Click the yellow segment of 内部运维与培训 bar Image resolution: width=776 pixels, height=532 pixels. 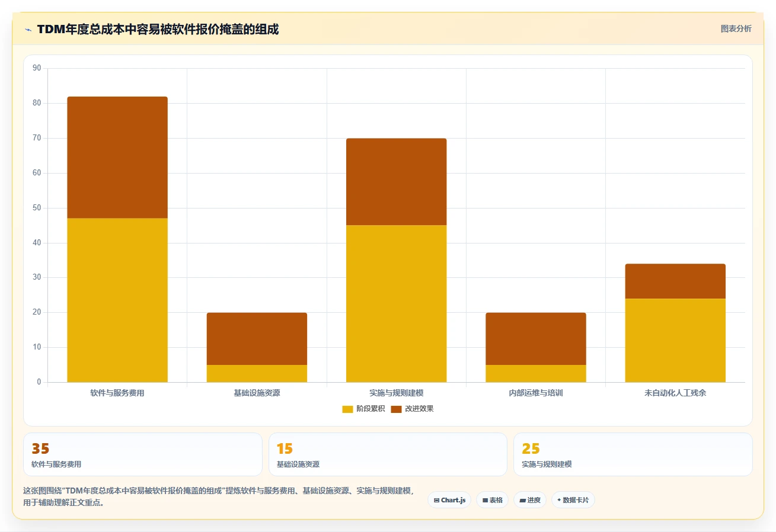click(x=536, y=373)
